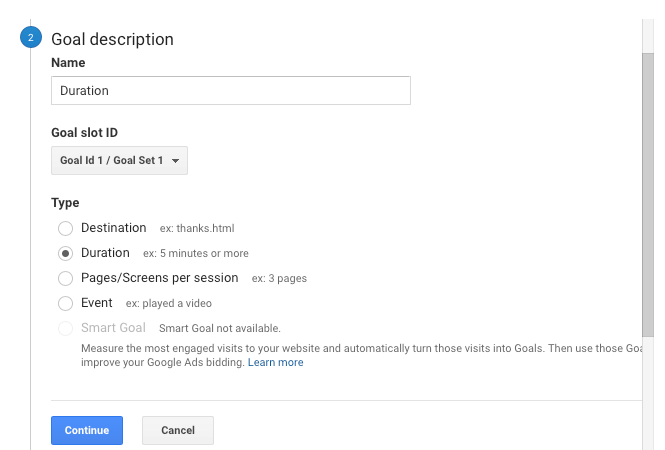Choose the Duration radio option
The image size is (665, 450).
65,253
